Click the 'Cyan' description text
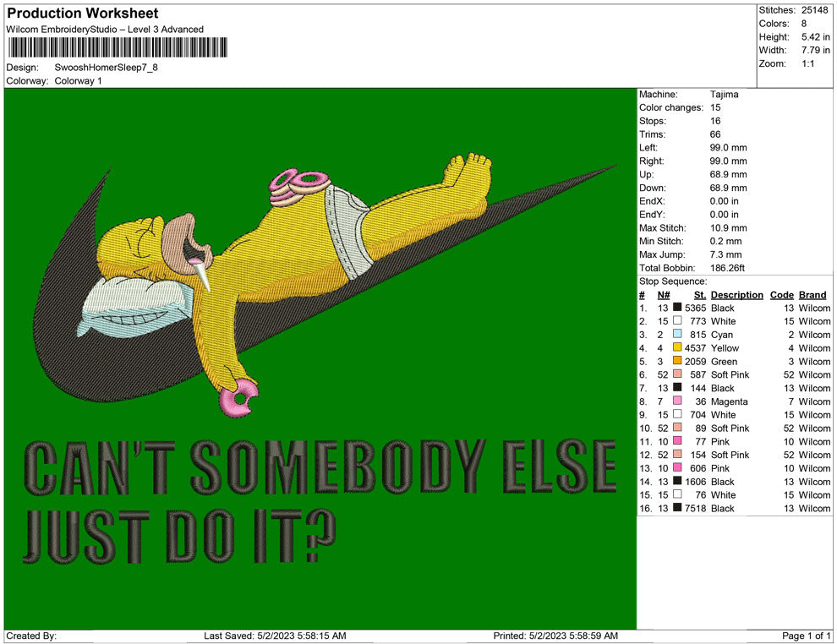Screen dimensions: 837x644 pyautogui.click(x=722, y=335)
